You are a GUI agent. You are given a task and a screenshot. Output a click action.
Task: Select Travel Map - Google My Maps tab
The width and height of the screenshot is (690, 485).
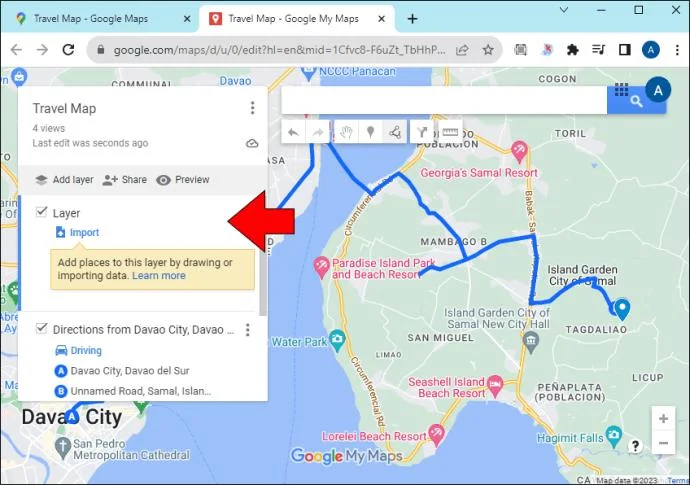[293, 18]
